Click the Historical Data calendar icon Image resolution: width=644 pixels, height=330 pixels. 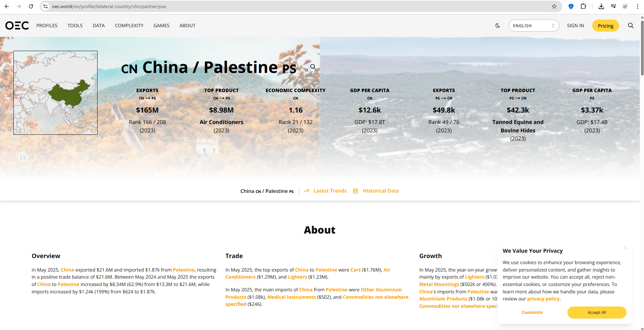tap(355, 191)
